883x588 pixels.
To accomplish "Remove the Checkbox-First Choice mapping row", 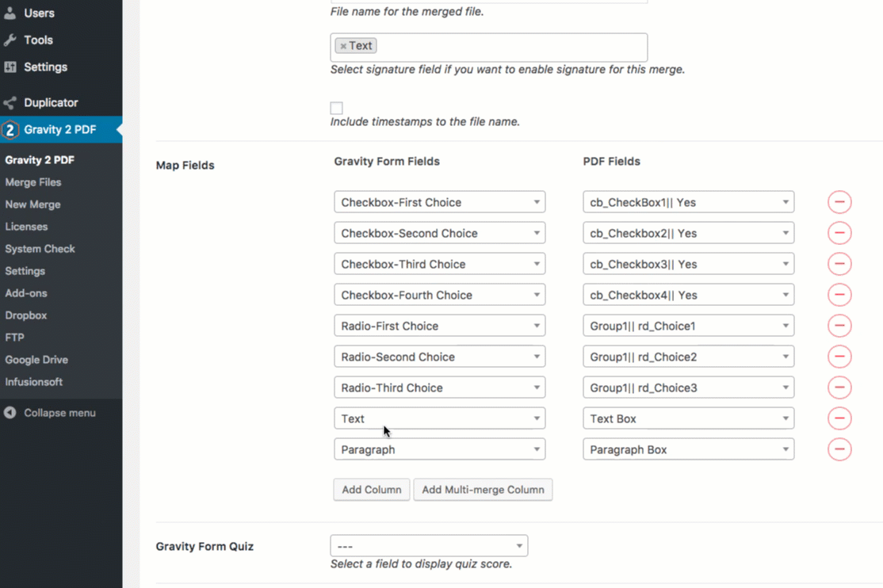I will 839,202.
